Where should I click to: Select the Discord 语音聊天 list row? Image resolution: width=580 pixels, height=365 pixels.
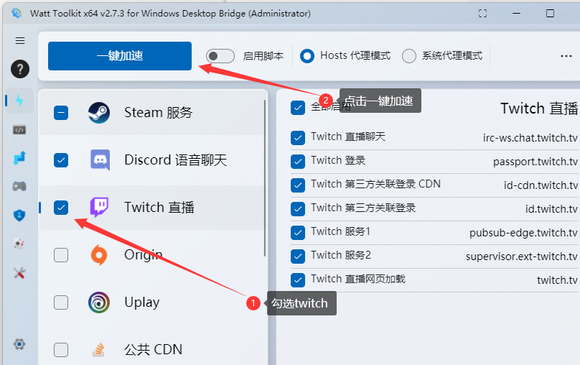tap(152, 160)
